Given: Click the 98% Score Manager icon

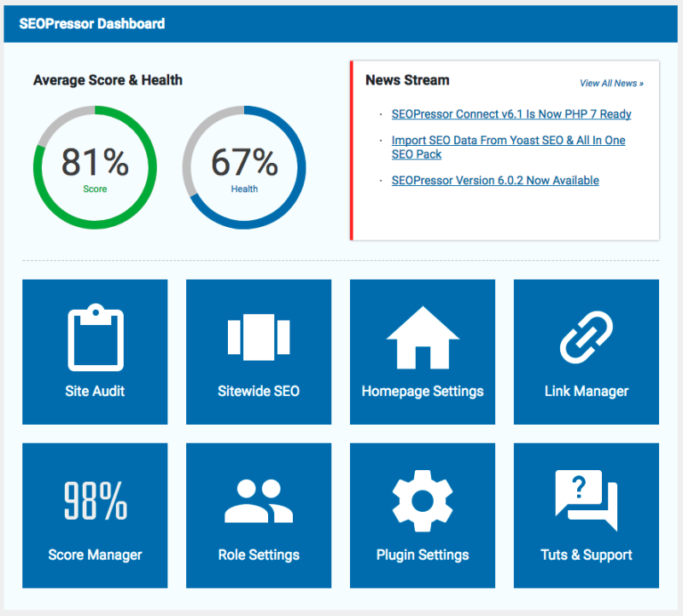Looking at the screenshot, I should (x=96, y=501).
